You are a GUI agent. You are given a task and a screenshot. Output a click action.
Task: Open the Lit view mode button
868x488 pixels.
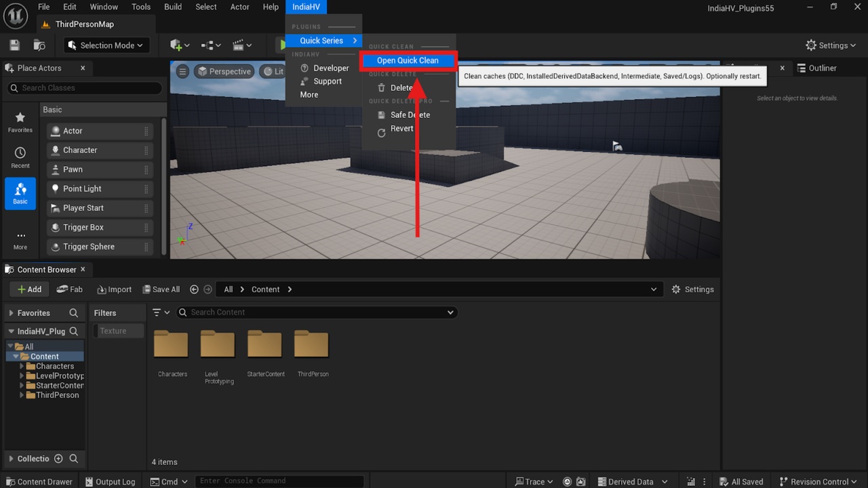274,71
